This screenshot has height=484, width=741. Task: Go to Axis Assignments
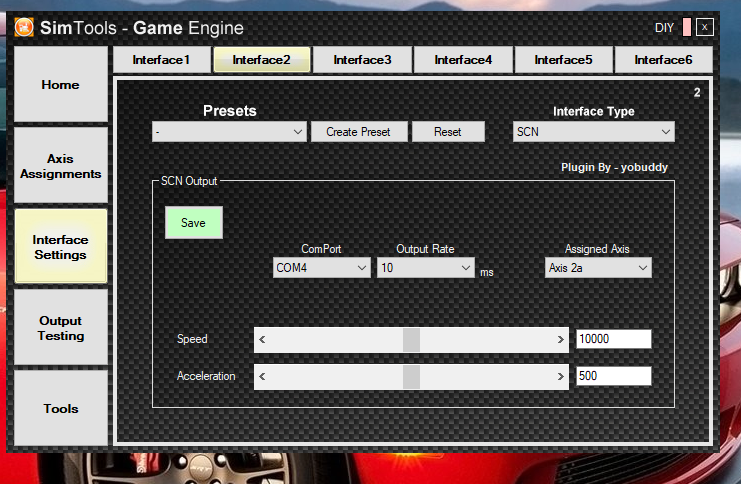60,166
